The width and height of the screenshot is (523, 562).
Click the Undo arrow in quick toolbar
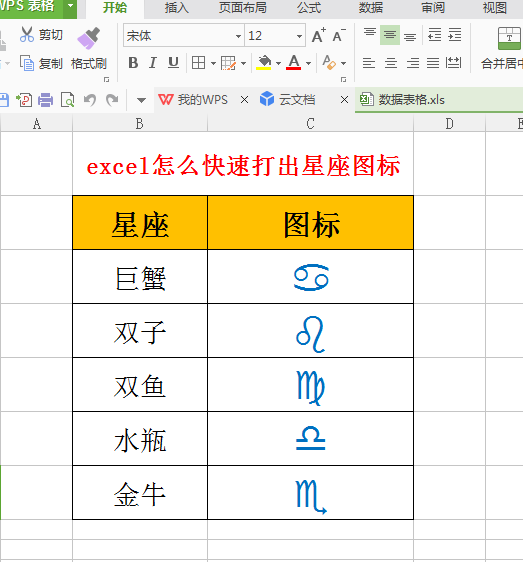90,100
